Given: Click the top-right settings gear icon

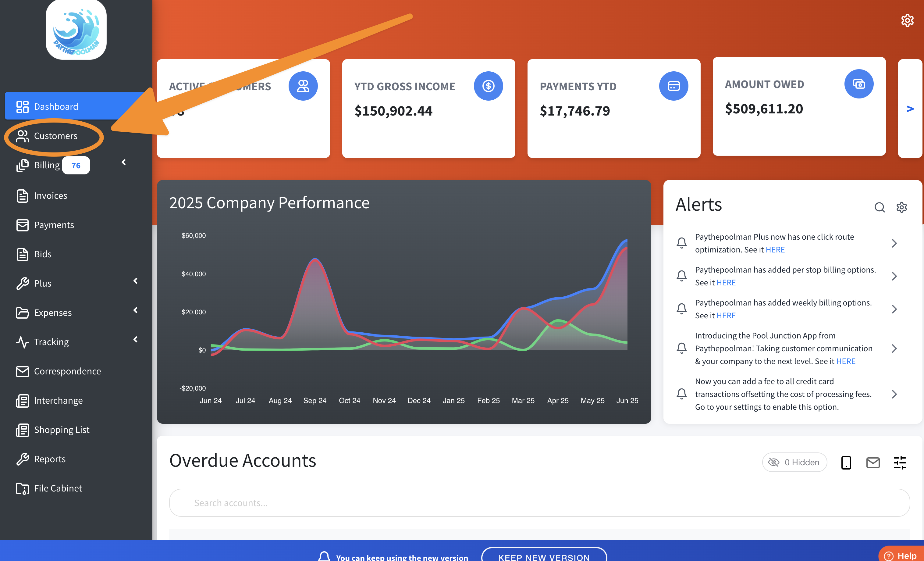Looking at the screenshot, I should tap(907, 20).
